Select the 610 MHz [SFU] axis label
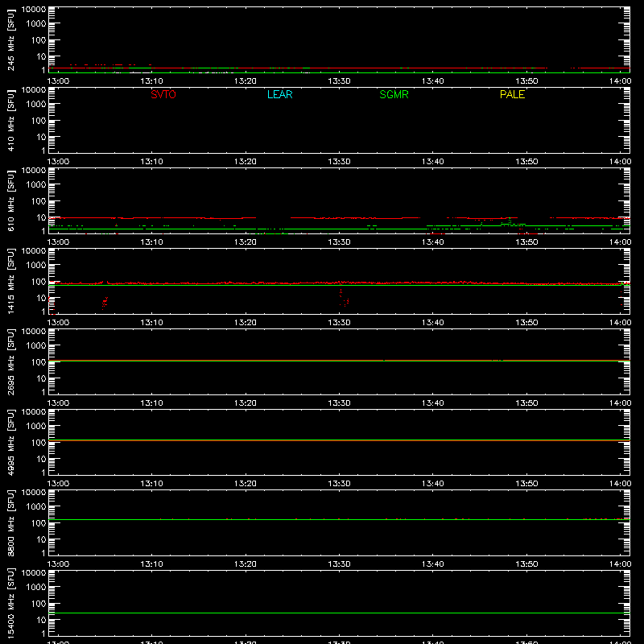The image size is (644, 644). [x=10, y=200]
